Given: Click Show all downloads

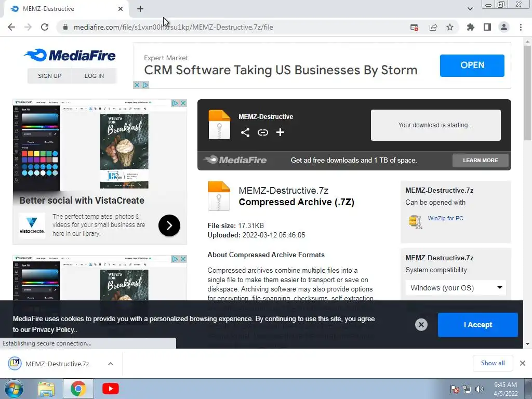Looking at the screenshot, I should (493, 363).
